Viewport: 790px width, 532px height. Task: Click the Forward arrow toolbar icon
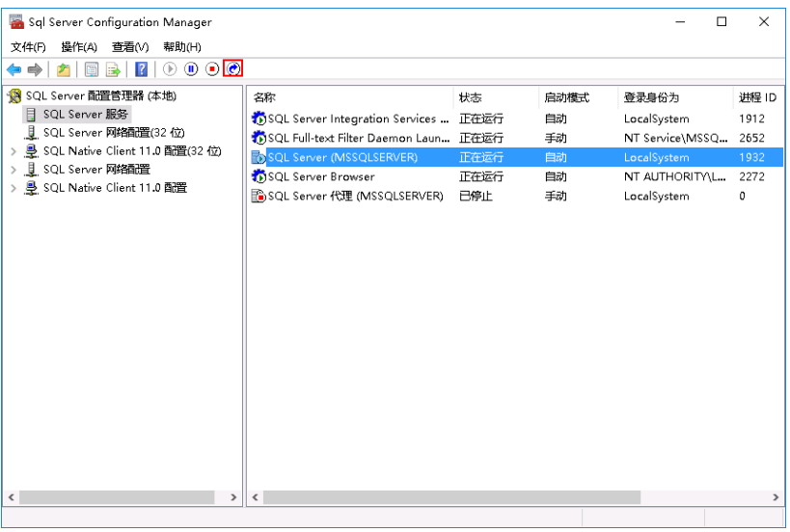pyautogui.click(x=35, y=69)
